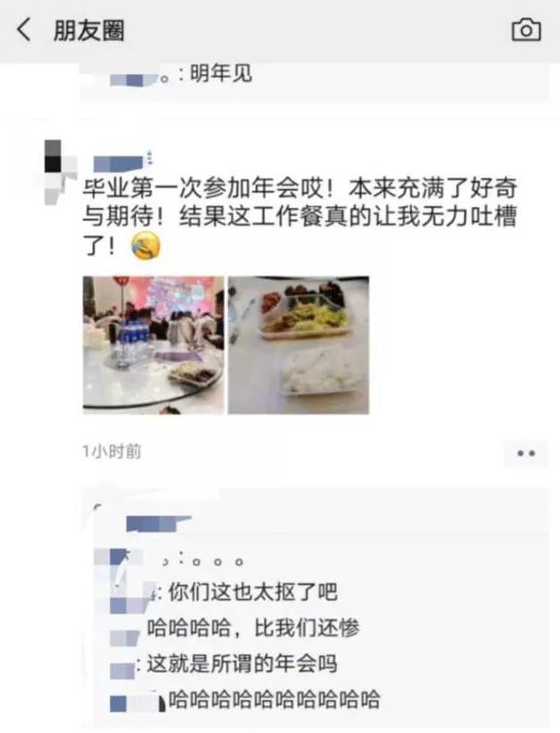Tap the blurred names in likes row
This screenshot has width=560, height=733.
tap(159, 523)
